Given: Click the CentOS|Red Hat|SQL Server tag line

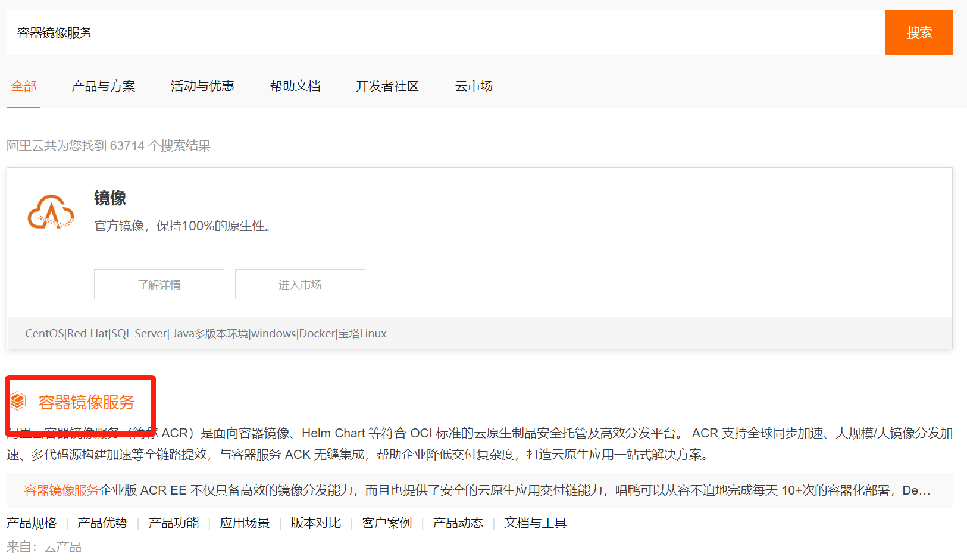Looking at the screenshot, I should pyautogui.click(x=206, y=333).
